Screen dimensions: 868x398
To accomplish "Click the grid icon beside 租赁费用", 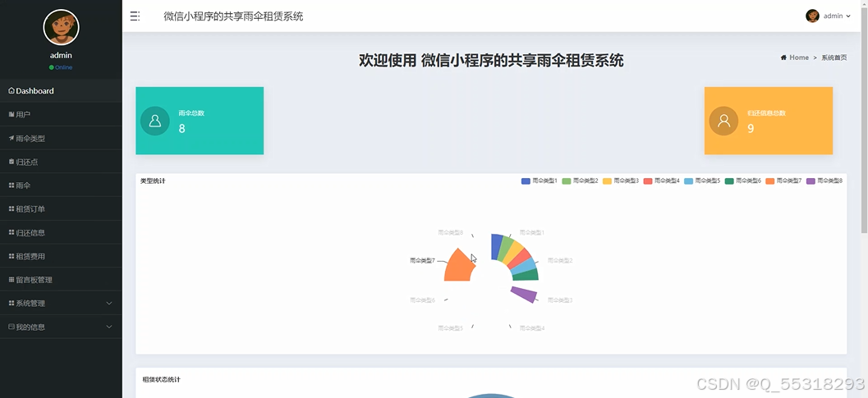I will [x=11, y=256].
